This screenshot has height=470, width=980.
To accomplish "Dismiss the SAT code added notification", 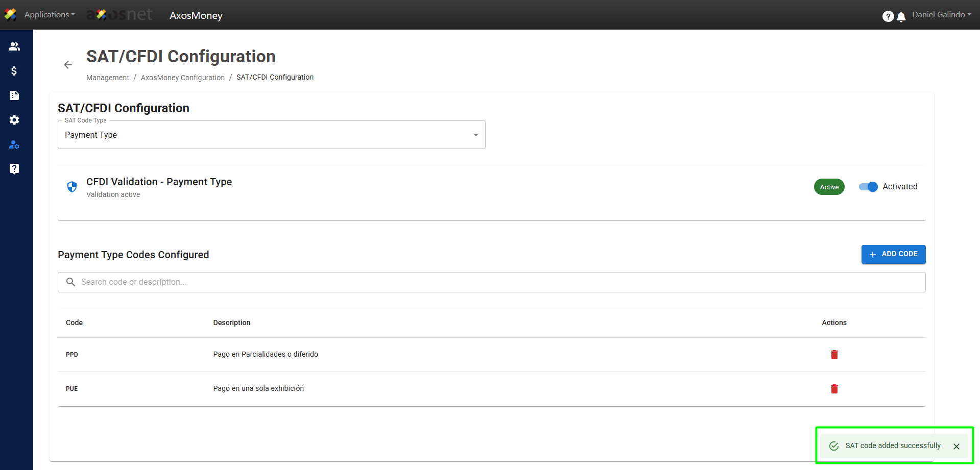I will tap(957, 447).
